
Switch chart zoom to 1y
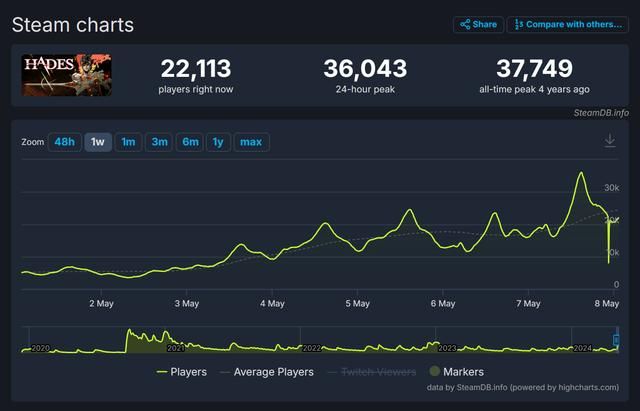coord(217,142)
